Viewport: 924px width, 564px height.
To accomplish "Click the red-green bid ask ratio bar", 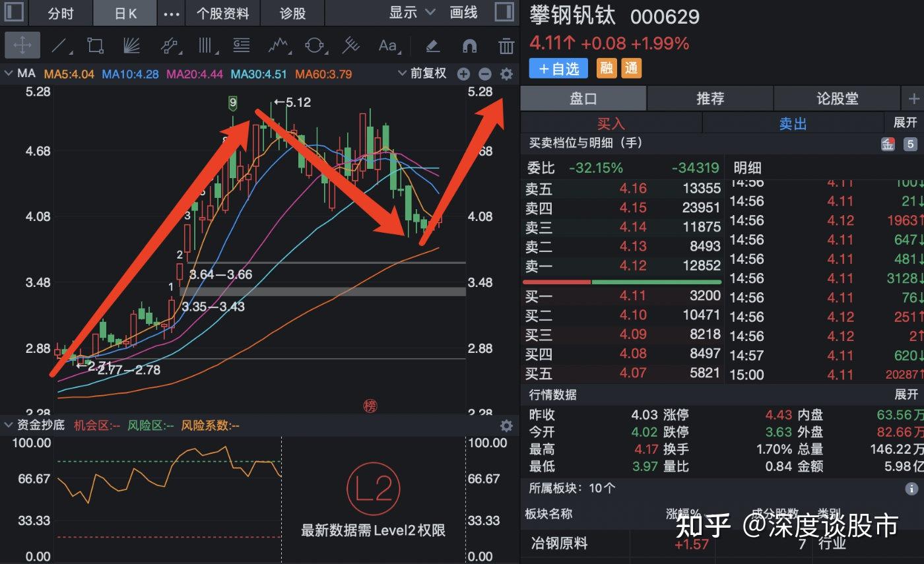I will pos(622,282).
